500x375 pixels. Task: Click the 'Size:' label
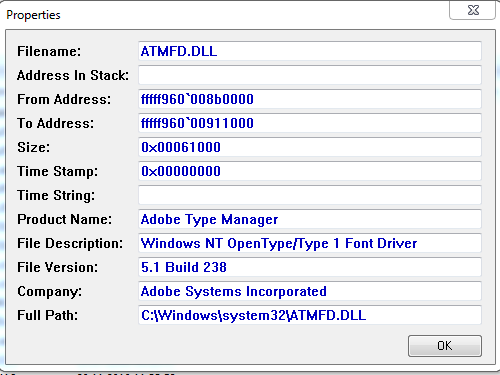(x=34, y=147)
